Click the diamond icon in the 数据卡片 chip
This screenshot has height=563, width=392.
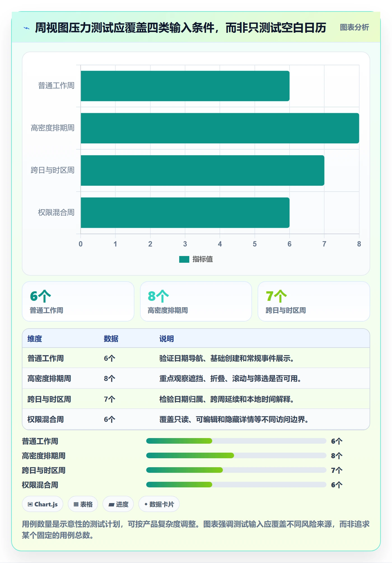tap(146, 504)
